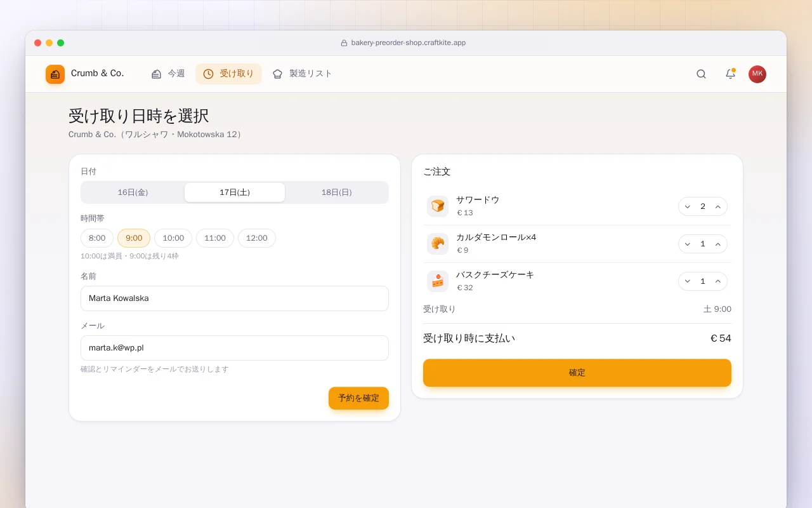This screenshot has height=508, width=812.
Task: Click the 土 9:00 pickup time text
Action: point(717,309)
